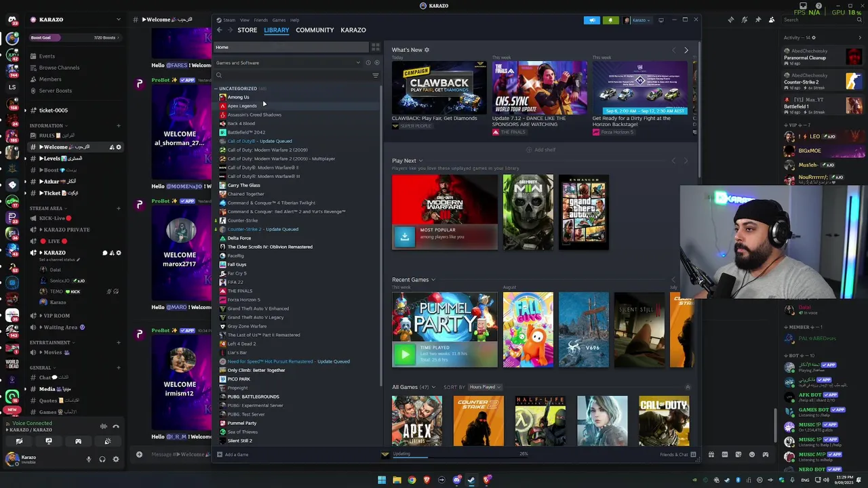Add attachment plus in Discord message box
The width and height of the screenshot is (868, 488).
tap(139, 455)
